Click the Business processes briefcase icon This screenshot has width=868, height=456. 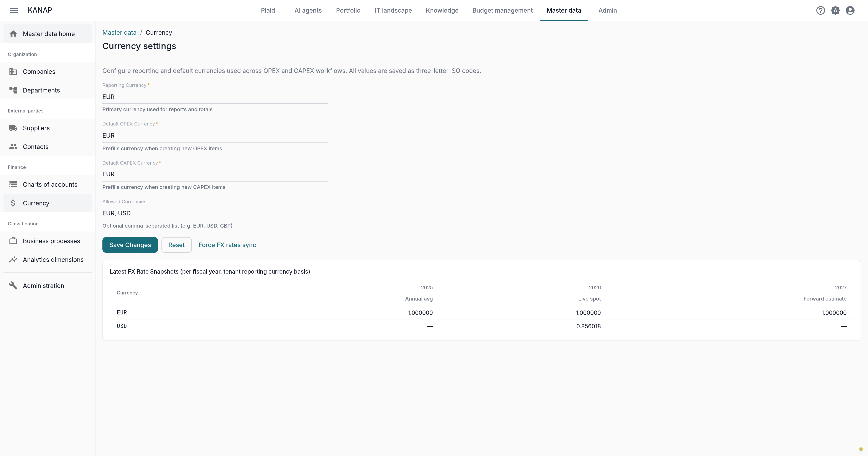tap(13, 241)
